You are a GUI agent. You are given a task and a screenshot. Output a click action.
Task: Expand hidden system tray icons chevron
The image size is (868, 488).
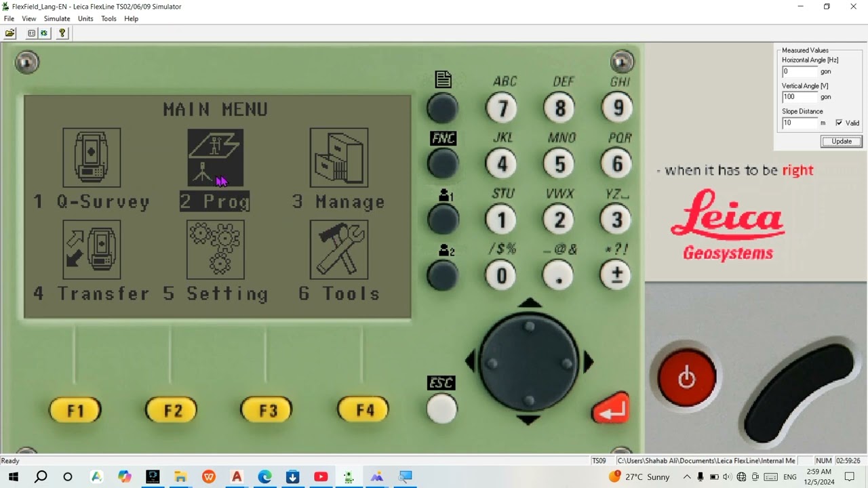[x=686, y=476]
